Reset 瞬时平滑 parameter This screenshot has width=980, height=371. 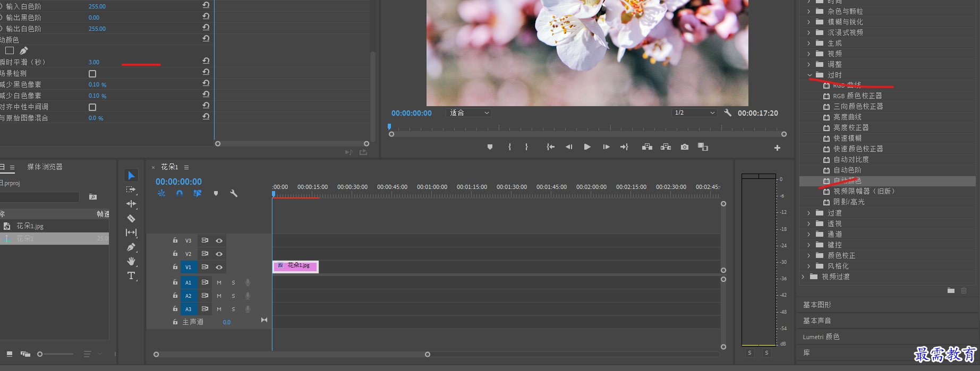click(x=206, y=61)
